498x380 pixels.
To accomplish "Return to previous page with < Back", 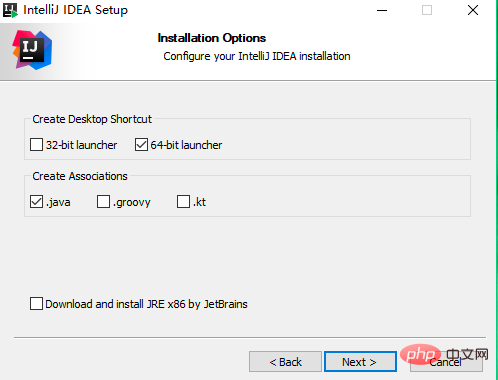I will 285,362.
